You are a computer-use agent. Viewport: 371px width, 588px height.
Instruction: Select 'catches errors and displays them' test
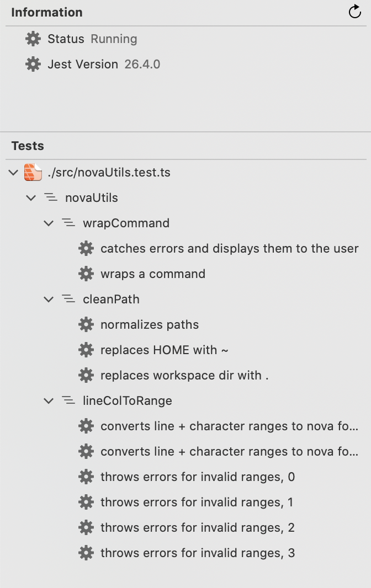[x=229, y=249]
